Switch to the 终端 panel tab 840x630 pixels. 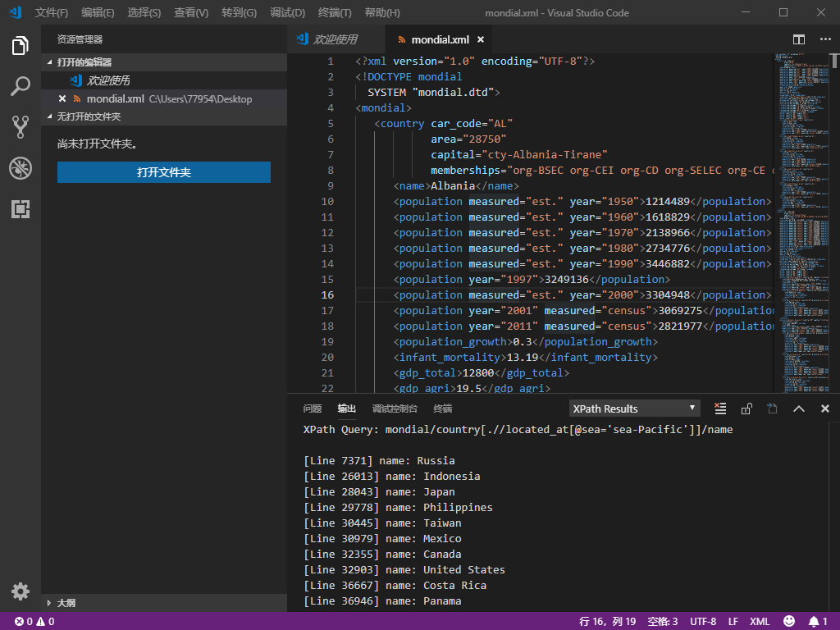coord(442,409)
